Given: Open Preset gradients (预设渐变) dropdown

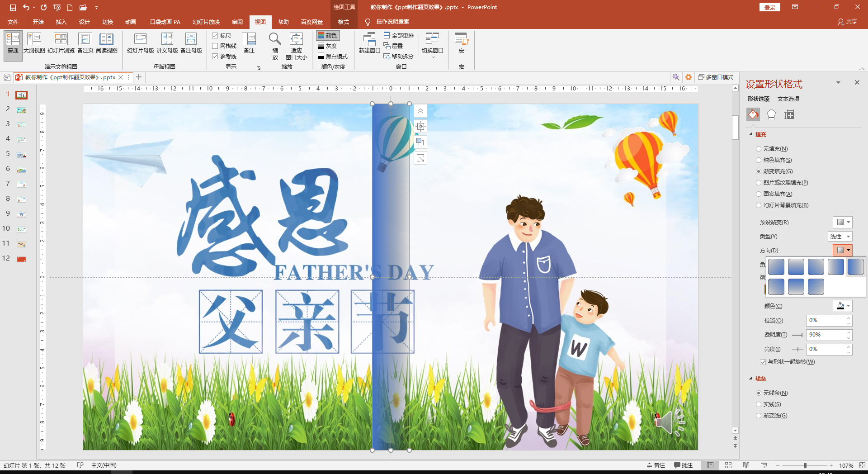Looking at the screenshot, I should (843, 222).
